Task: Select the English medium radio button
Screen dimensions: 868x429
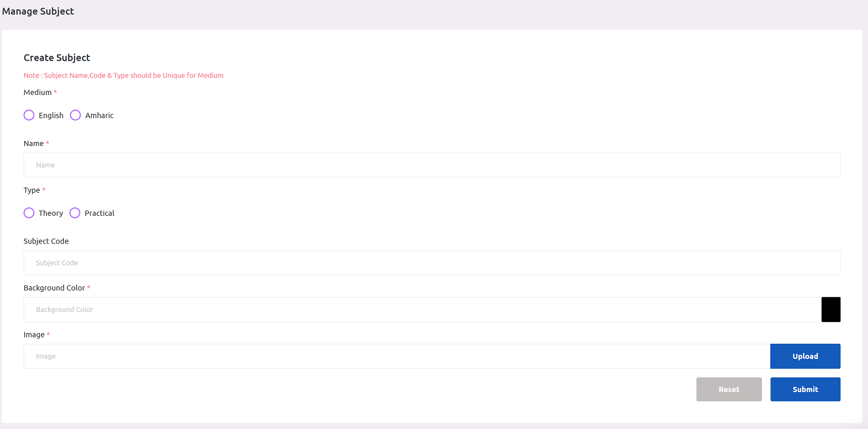Action: [29, 115]
